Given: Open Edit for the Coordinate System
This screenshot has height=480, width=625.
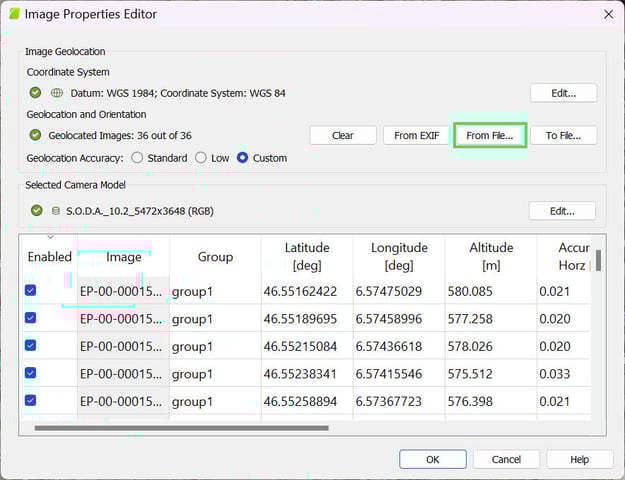Looking at the screenshot, I should (x=564, y=93).
